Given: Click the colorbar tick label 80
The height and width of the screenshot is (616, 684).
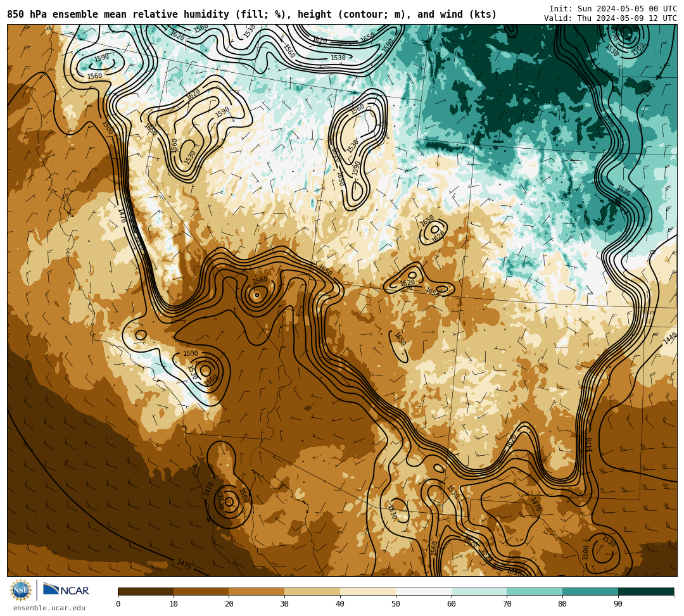Looking at the screenshot, I should coord(563,604).
